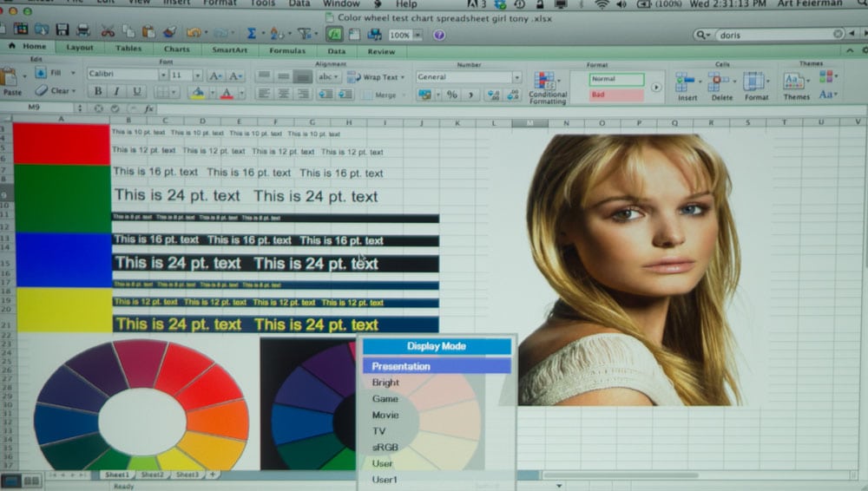Image resolution: width=868 pixels, height=491 pixels.
Task: Click the Cut scissors icon
Action: (x=108, y=31)
